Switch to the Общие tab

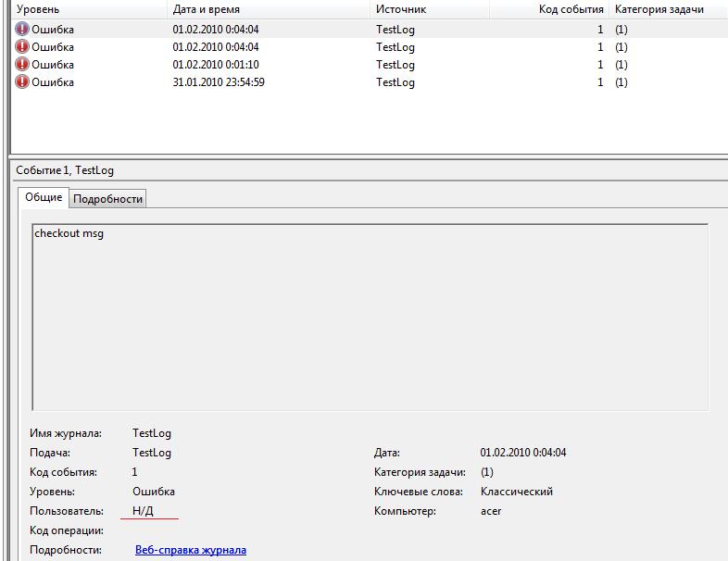(44, 197)
